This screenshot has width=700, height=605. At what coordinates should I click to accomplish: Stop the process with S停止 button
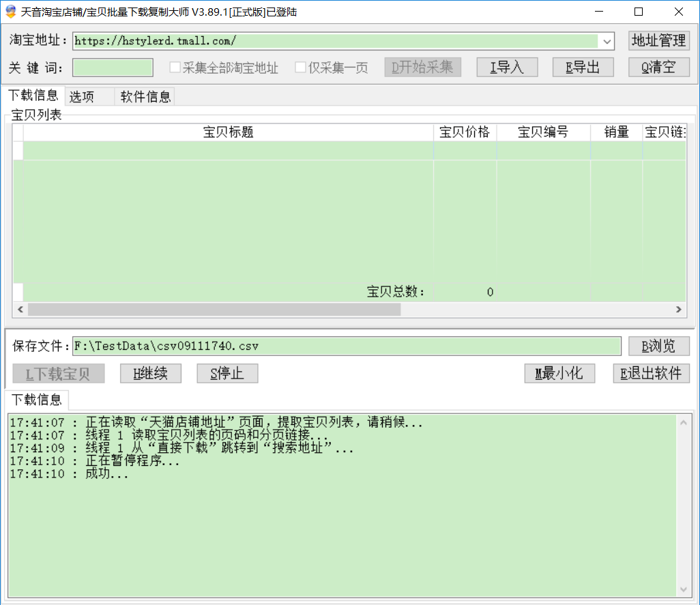(227, 374)
